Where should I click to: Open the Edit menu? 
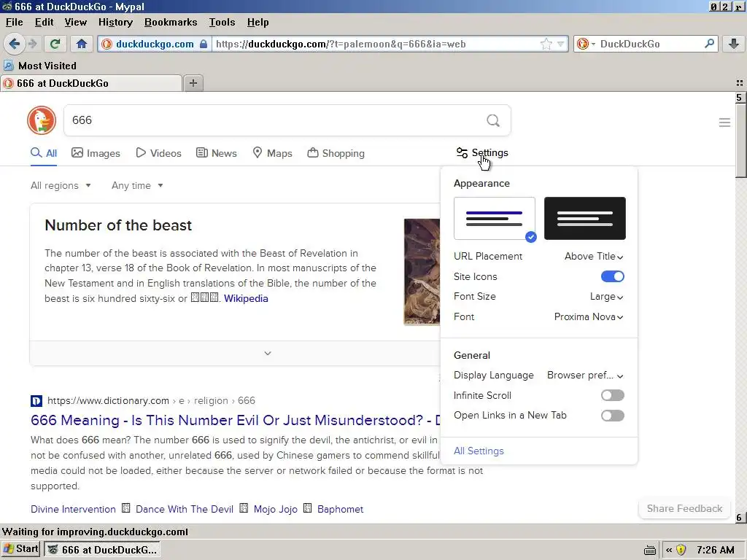click(x=44, y=22)
